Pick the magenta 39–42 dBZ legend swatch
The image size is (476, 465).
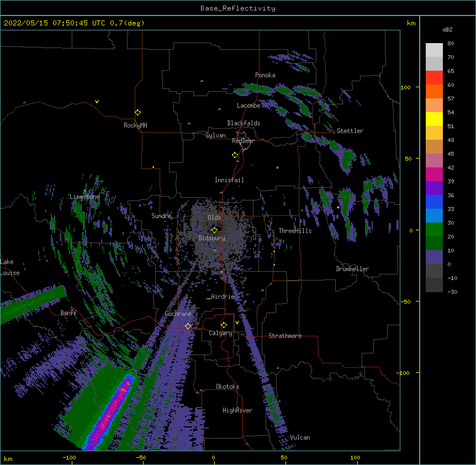[434, 174]
